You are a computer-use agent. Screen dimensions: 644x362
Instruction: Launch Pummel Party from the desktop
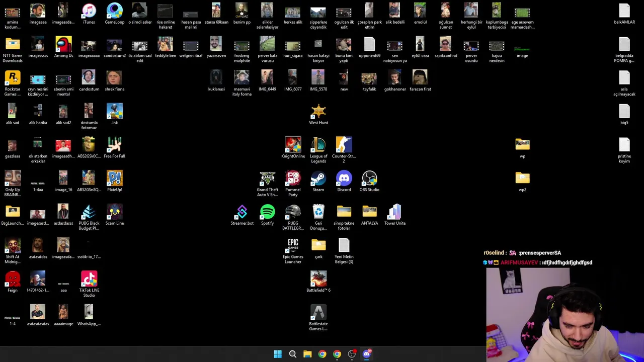[293, 184]
